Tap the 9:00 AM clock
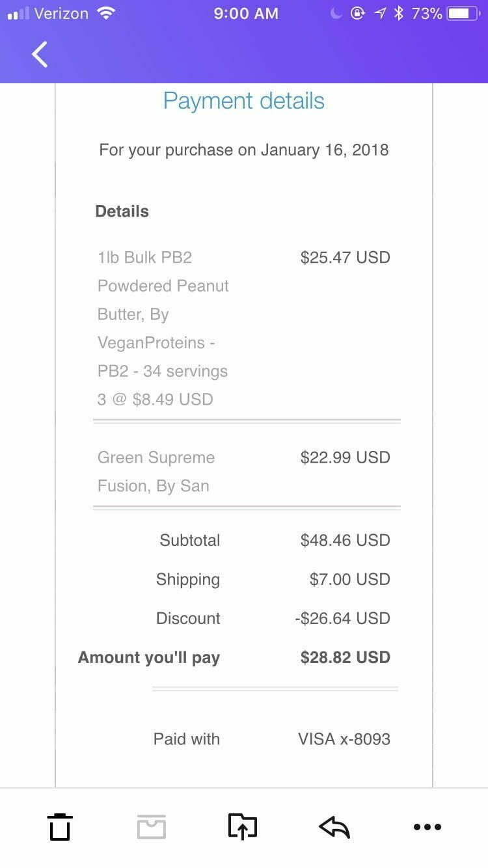 [x=246, y=14]
